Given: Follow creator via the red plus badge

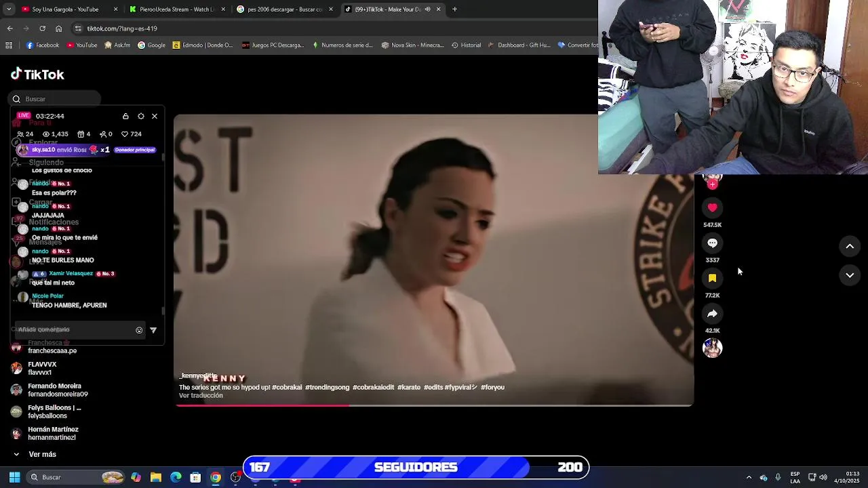Looking at the screenshot, I should click(712, 184).
